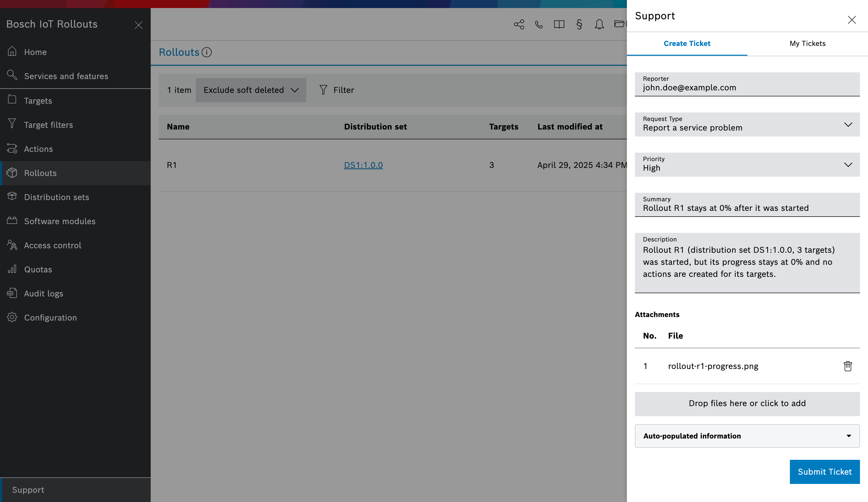Image resolution: width=868 pixels, height=502 pixels.
Task: Open the Request Type dropdown
Action: click(x=747, y=124)
